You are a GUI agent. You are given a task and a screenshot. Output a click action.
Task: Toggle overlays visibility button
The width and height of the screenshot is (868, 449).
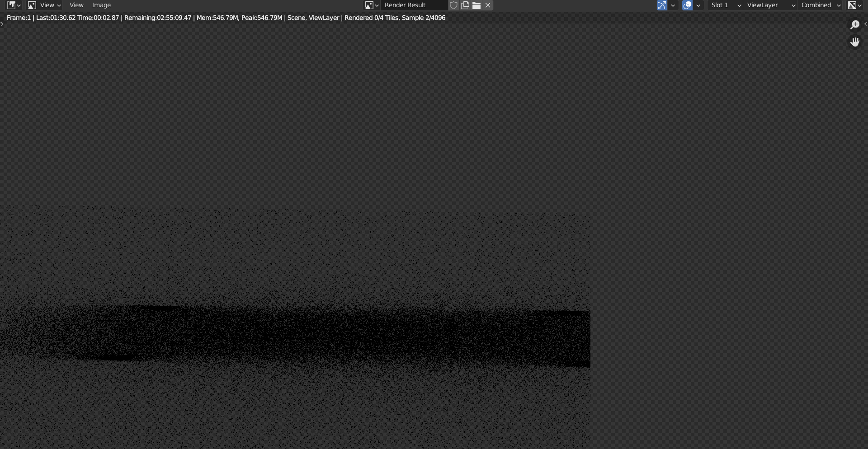click(x=687, y=5)
